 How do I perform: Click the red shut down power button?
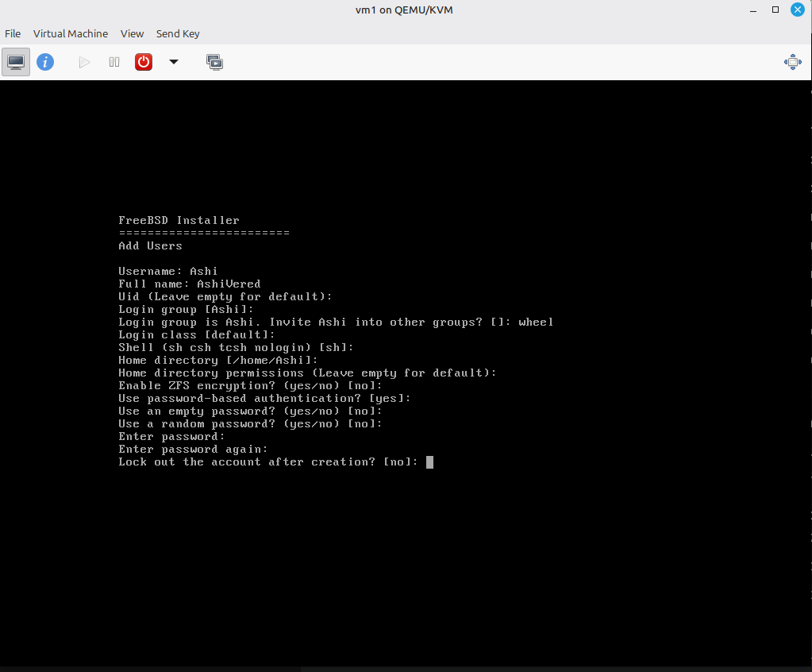pyautogui.click(x=144, y=62)
